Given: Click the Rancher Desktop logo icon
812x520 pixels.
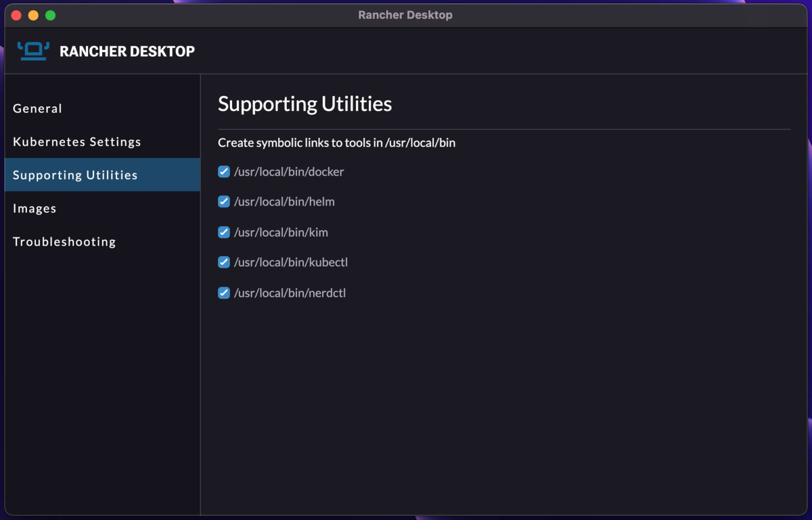Looking at the screenshot, I should 33,51.
